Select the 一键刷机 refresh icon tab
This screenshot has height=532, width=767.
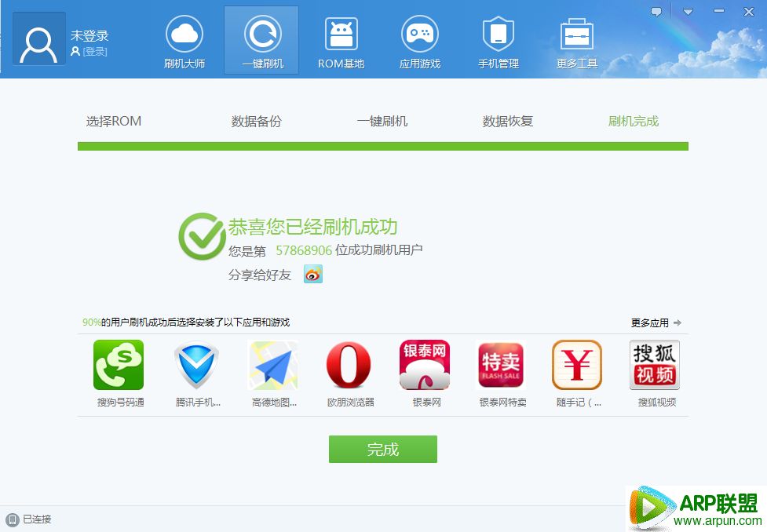pos(263,34)
